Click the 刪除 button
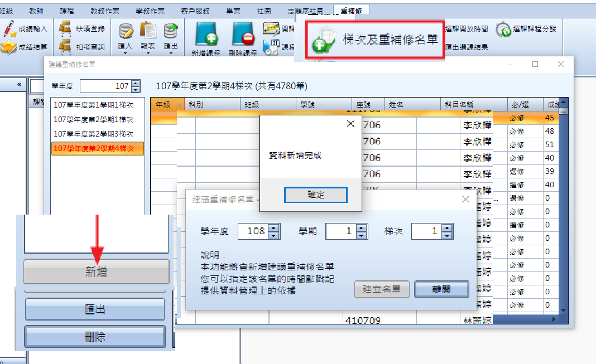Viewport: 596px width, 364px height. tap(95, 337)
